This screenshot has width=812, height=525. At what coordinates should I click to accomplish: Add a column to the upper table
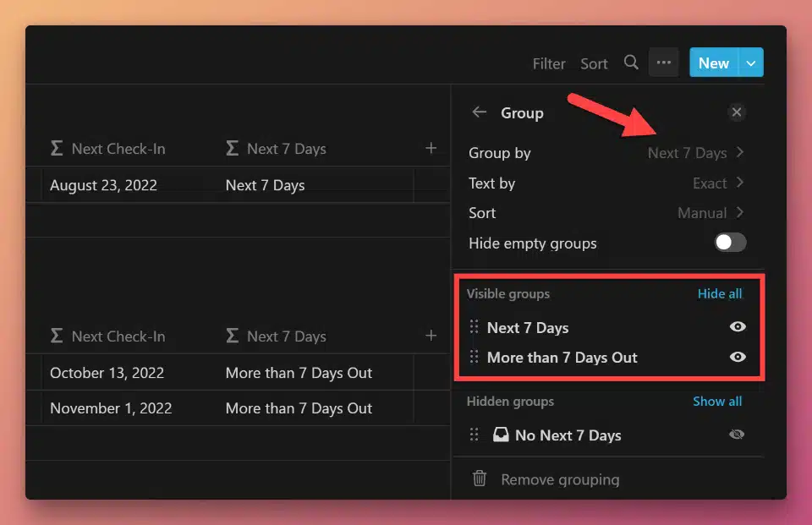coord(431,148)
